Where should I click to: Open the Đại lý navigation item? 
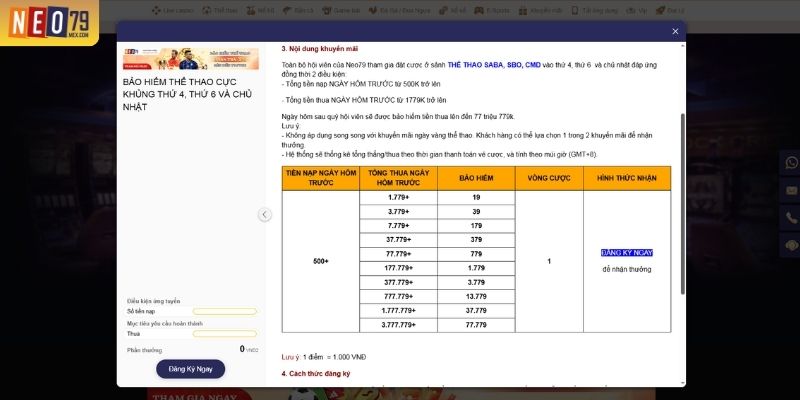[670, 10]
